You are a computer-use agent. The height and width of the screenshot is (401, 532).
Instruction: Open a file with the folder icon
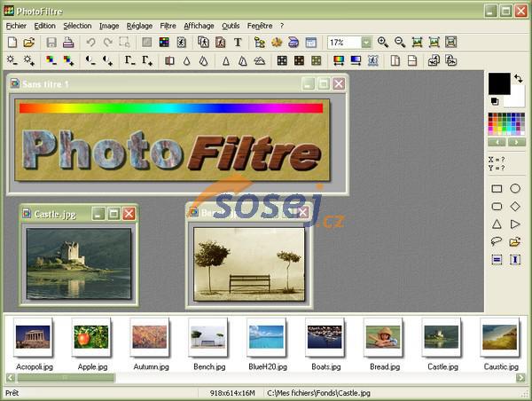[28, 43]
